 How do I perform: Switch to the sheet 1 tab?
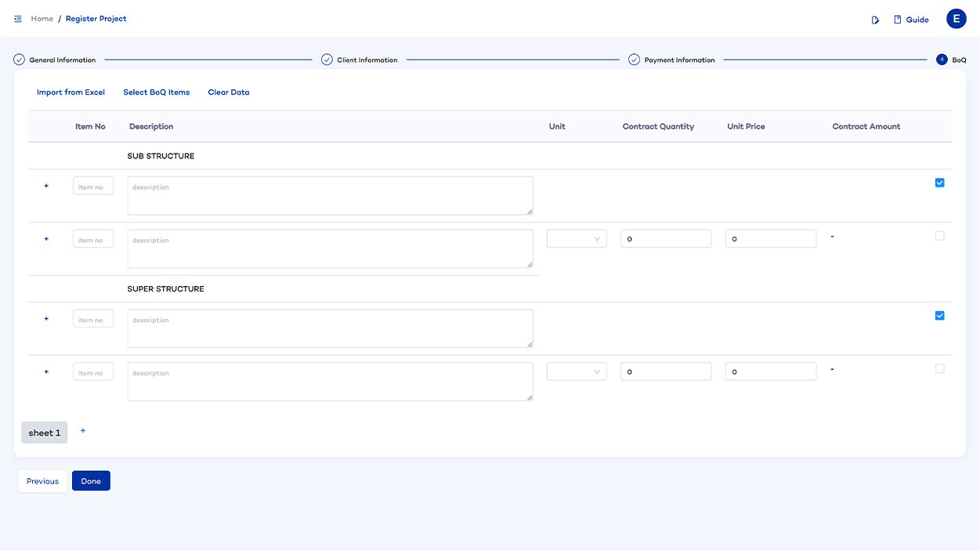point(45,433)
